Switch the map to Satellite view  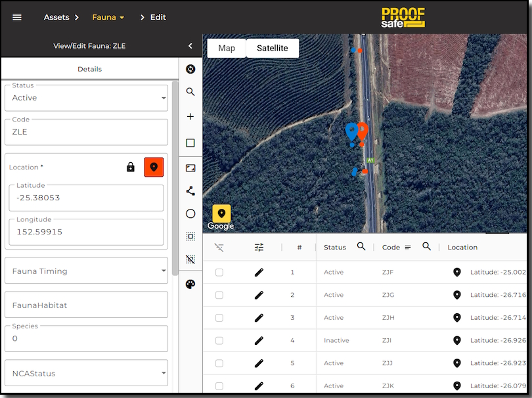tap(272, 48)
